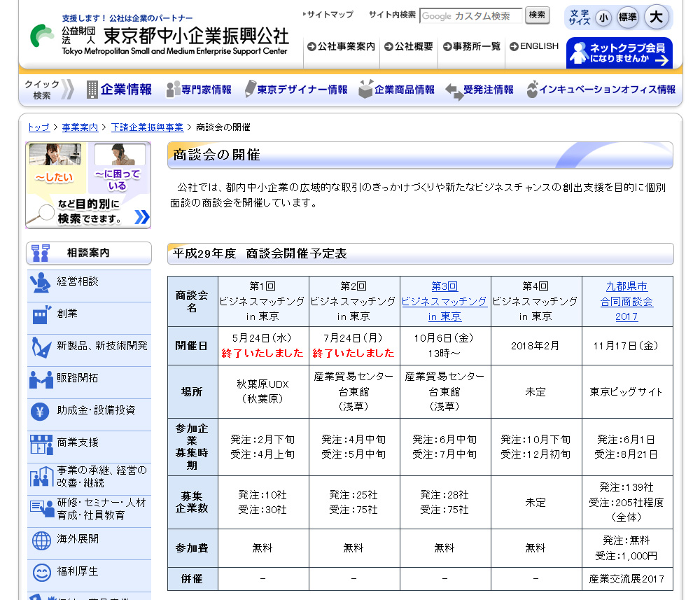The image size is (700, 600).
Task: Open the 企業情報 quick search tab
Action: click(119, 90)
